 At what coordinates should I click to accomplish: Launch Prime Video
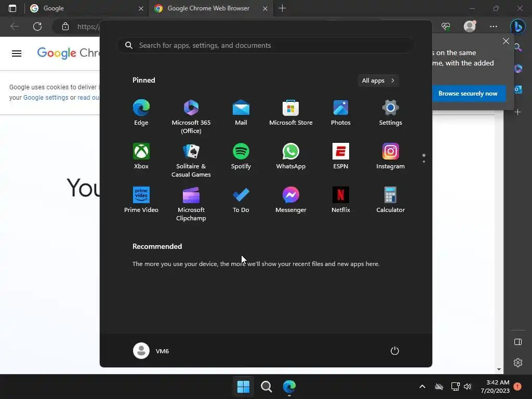141,200
